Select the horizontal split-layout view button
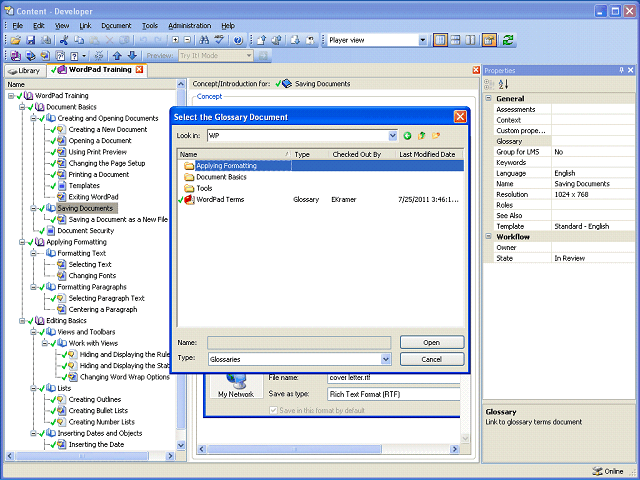 click(x=456, y=40)
